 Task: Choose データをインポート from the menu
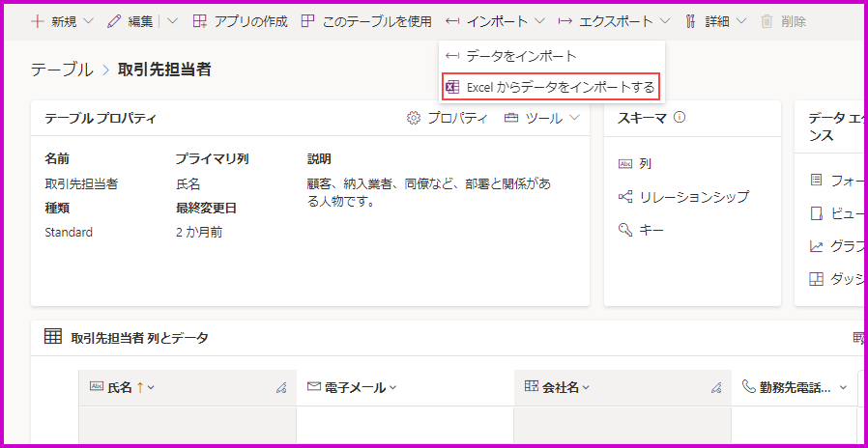click(x=521, y=56)
